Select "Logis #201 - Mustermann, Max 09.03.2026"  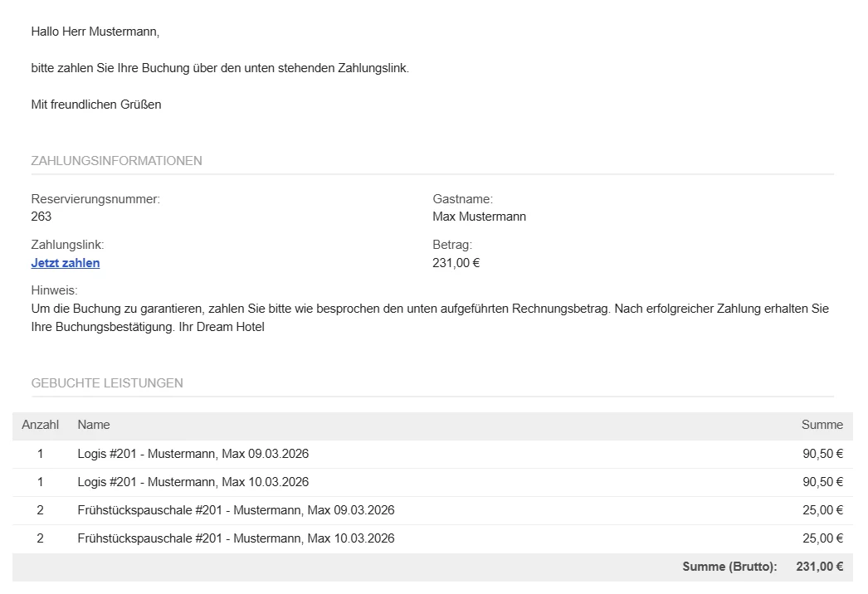(x=193, y=454)
